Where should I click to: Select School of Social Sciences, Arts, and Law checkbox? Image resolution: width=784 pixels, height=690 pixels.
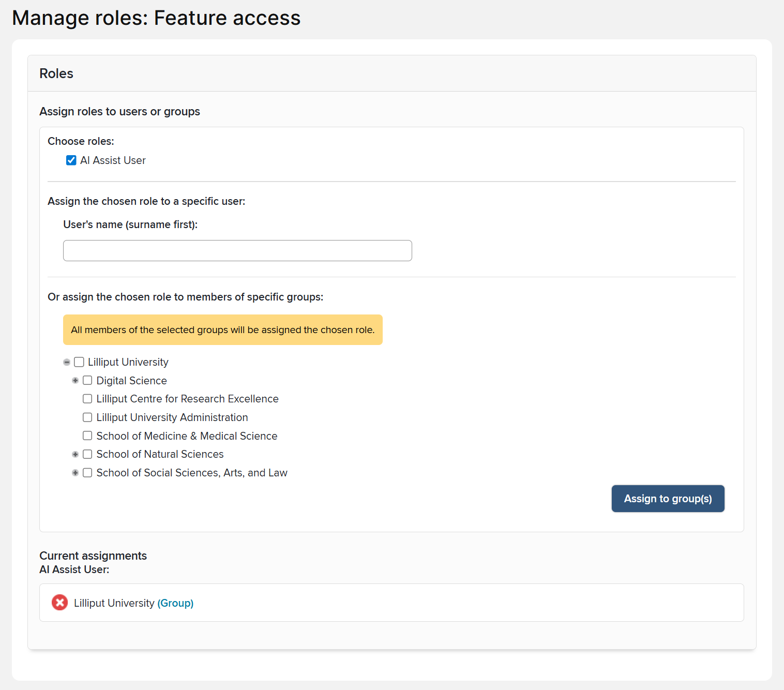[x=87, y=473]
